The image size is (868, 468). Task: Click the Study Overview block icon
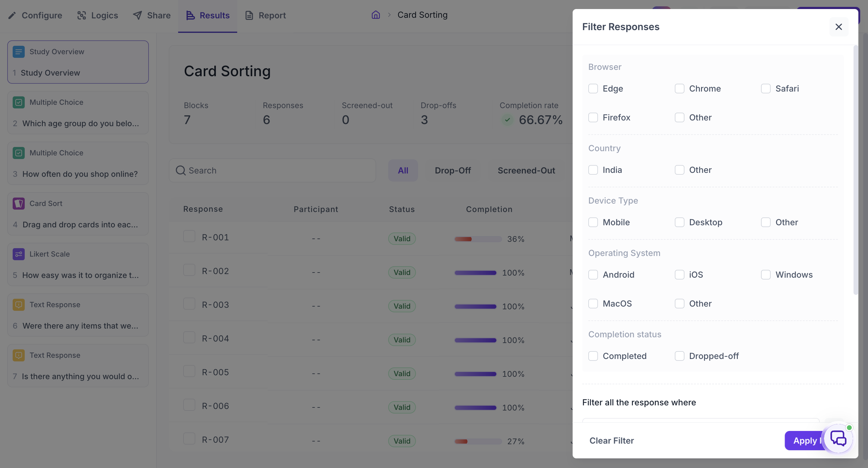point(18,51)
